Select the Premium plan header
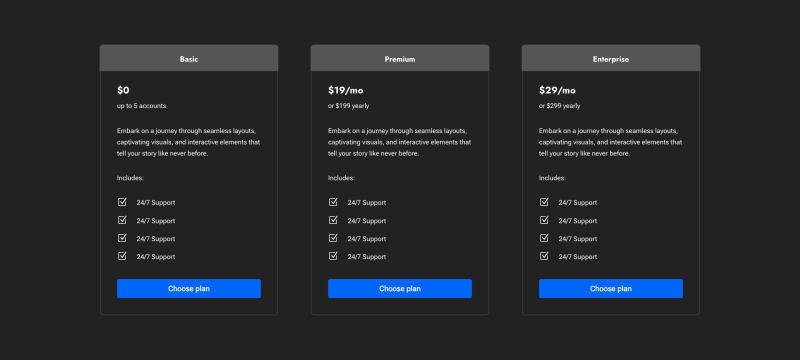This screenshot has height=360, width=800. click(400, 58)
